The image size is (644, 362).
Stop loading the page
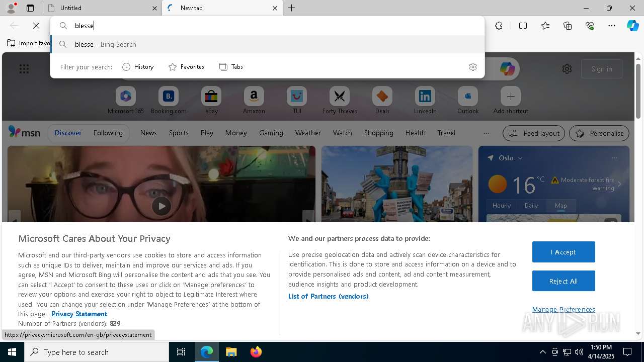(36, 26)
